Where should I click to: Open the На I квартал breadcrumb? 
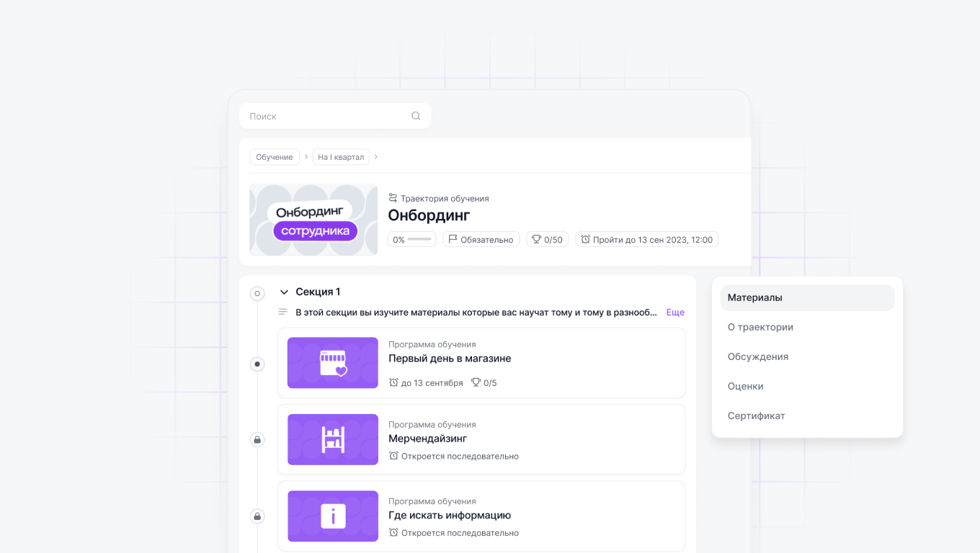341,157
